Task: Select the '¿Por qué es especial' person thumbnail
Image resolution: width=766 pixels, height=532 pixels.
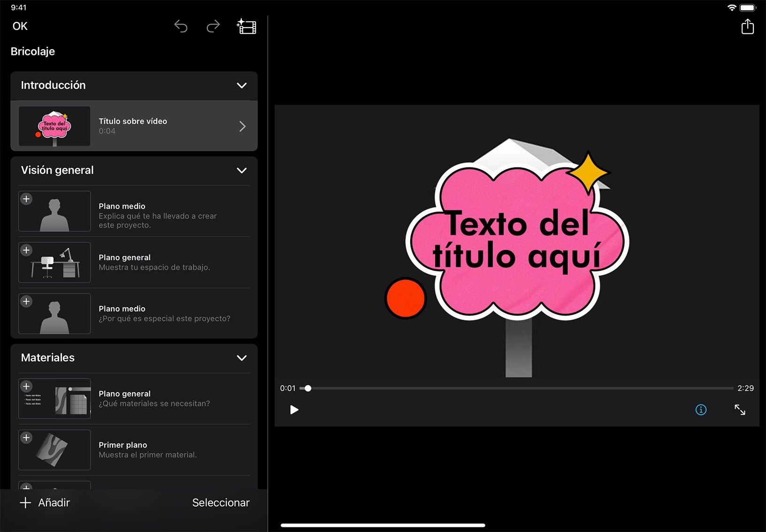Action: coord(54,313)
